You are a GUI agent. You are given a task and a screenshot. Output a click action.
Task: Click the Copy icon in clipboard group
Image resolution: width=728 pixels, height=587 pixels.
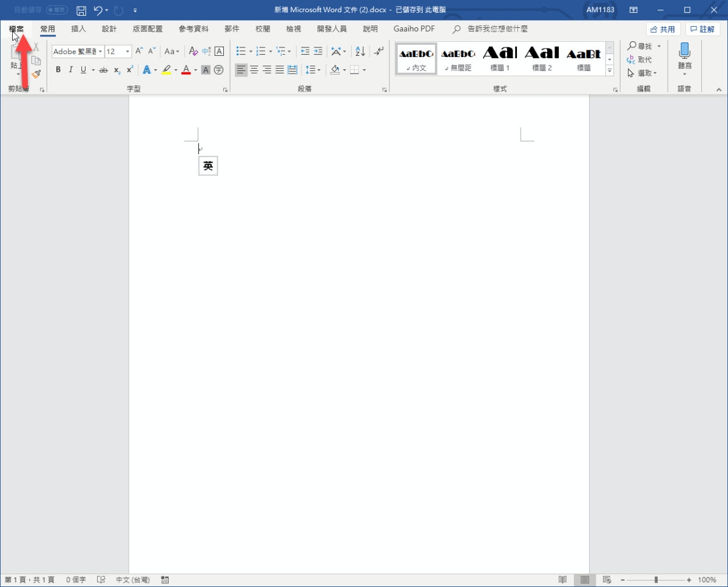pos(36,61)
